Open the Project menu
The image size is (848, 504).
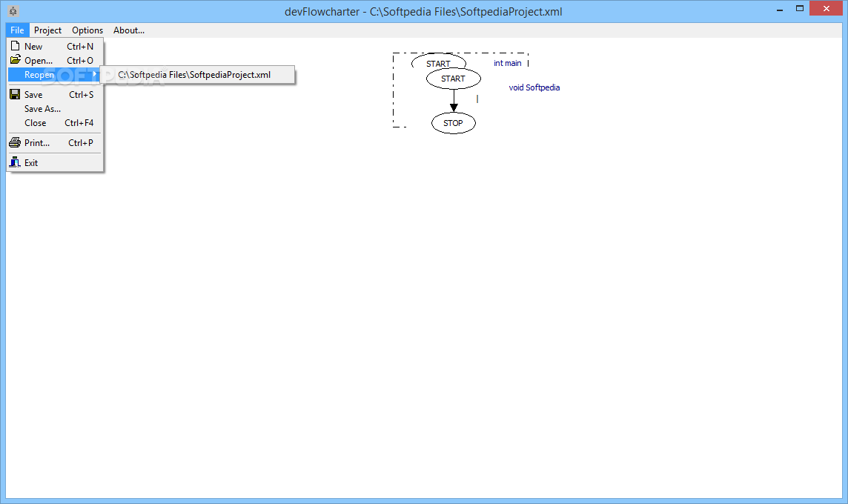(47, 30)
